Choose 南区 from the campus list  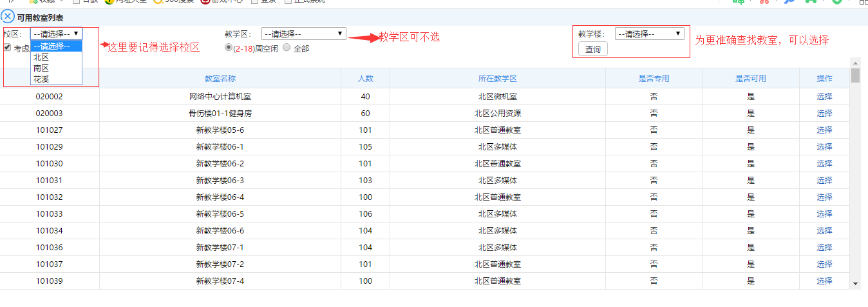click(41, 68)
